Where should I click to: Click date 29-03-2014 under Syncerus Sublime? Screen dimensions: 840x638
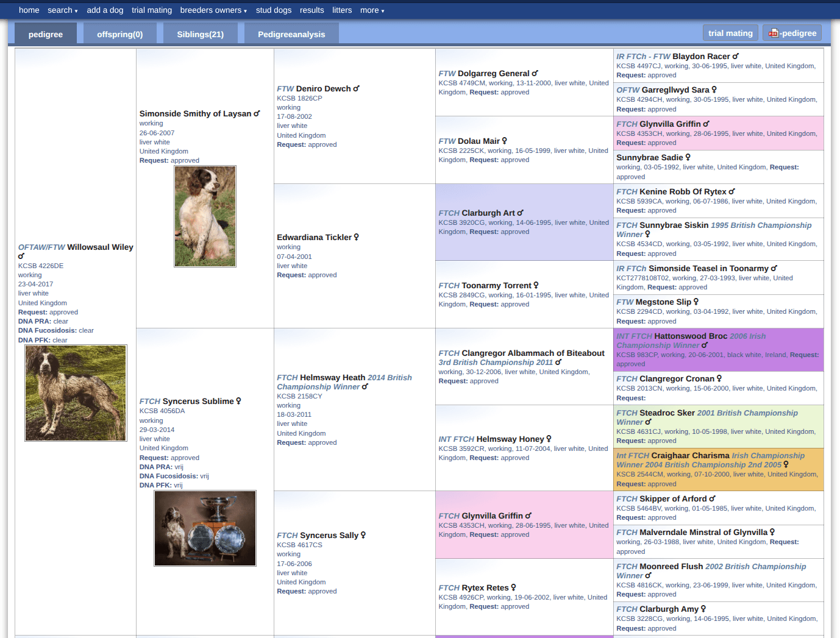pos(157,430)
